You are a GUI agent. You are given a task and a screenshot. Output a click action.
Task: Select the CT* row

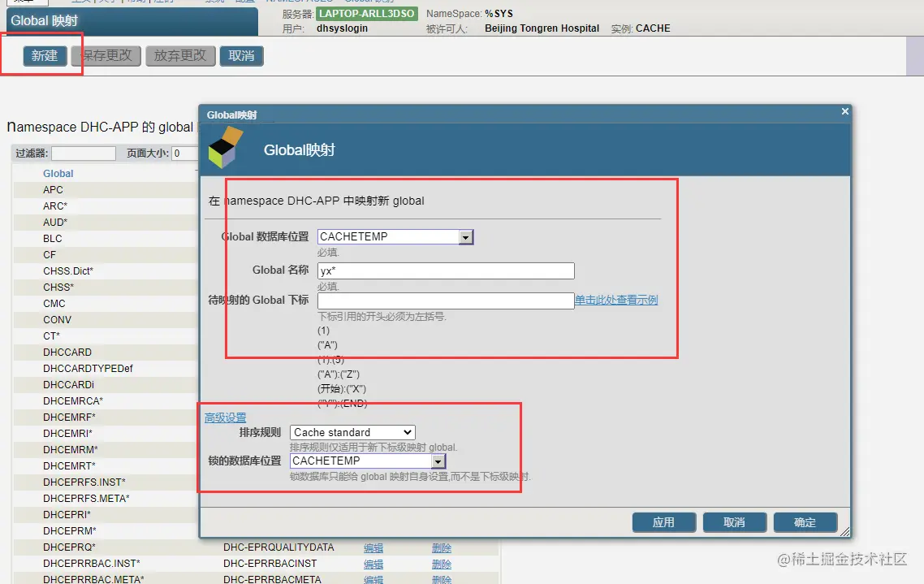pyautogui.click(x=105, y=336)
